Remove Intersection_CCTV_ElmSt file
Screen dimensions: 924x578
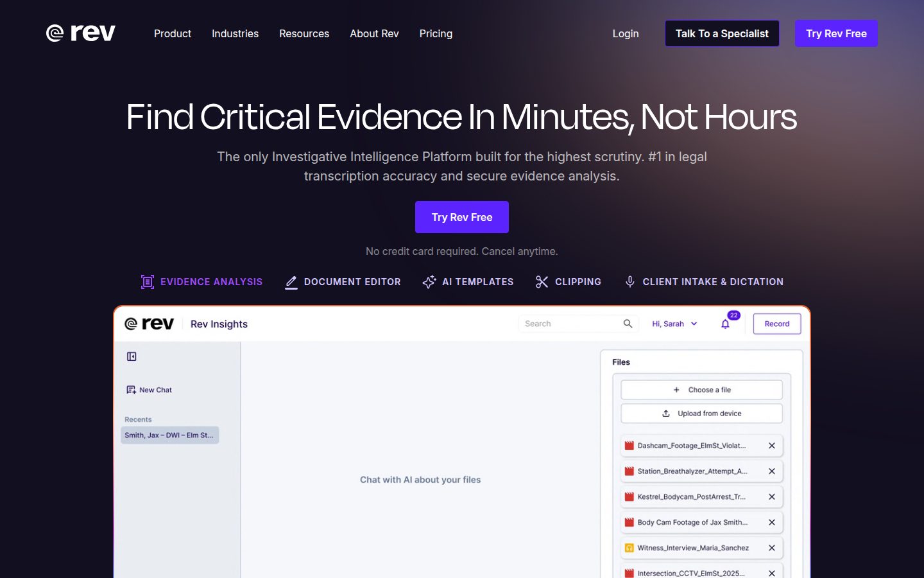click(x=772, y=574)
